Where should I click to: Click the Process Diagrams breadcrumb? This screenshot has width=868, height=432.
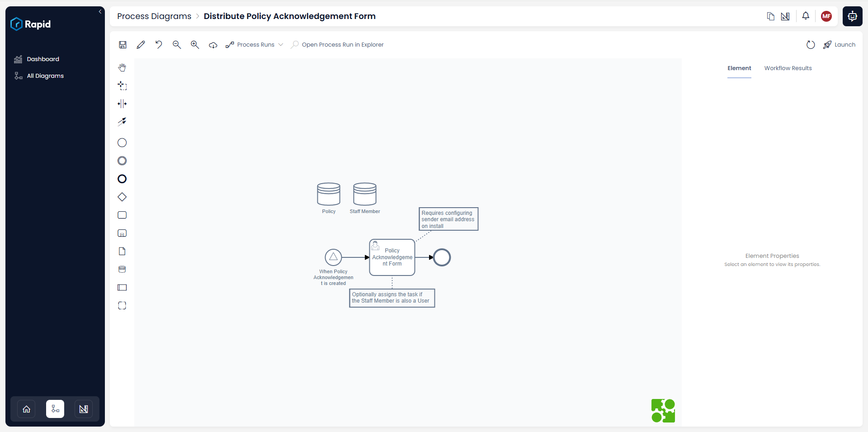(154, 16)
